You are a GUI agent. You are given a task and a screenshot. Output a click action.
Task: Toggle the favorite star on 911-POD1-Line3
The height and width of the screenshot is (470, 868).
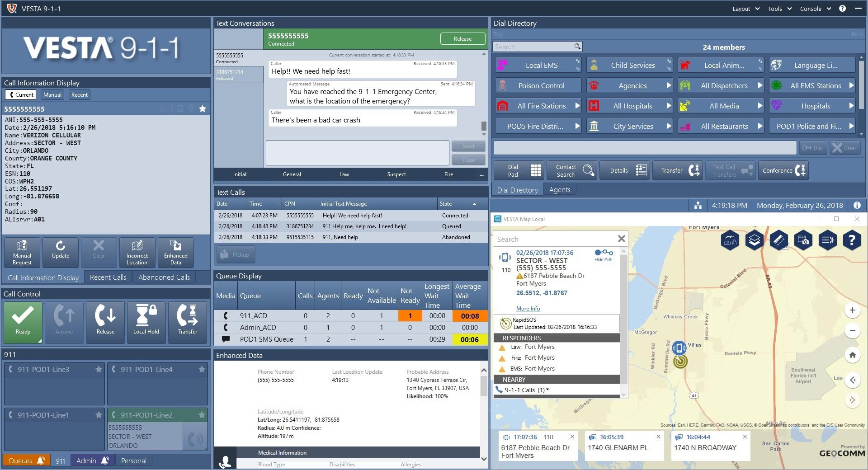tap(99, 369)
